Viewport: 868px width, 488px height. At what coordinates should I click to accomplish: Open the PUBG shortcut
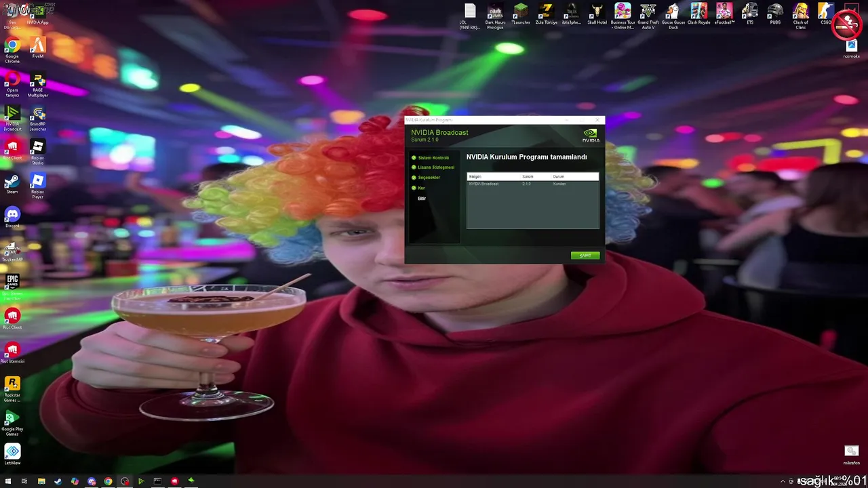coord(775,14)
